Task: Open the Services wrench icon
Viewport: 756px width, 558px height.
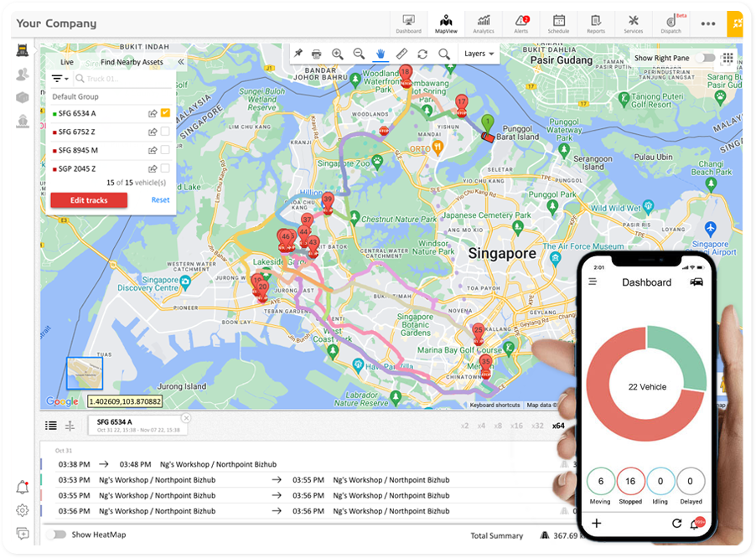Action: 634,23
